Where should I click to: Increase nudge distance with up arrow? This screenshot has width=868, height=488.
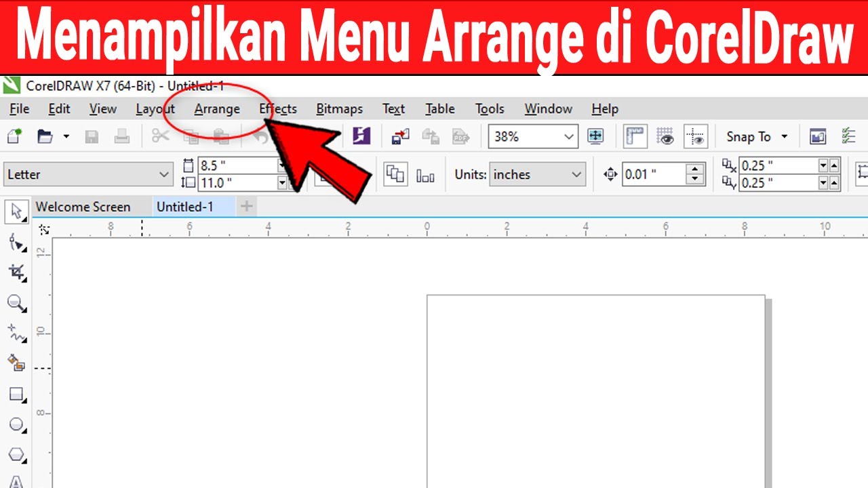click(x=696, y=169)
